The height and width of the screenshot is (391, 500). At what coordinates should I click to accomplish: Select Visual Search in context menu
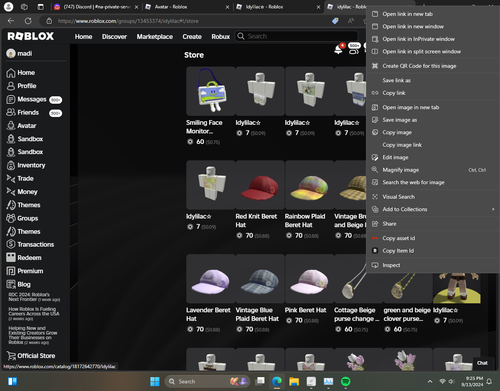click(433, 197)
